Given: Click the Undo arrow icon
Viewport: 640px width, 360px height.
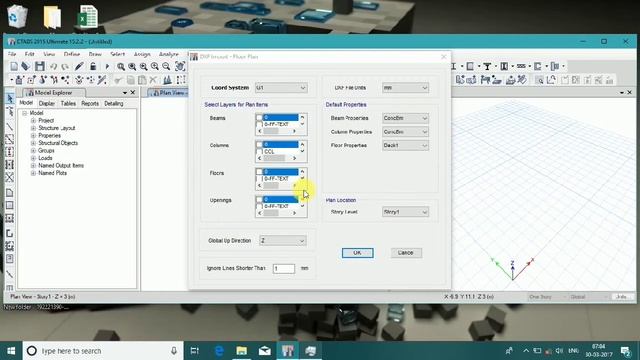Looking at the screenshot, I should (x=53, y=66).
